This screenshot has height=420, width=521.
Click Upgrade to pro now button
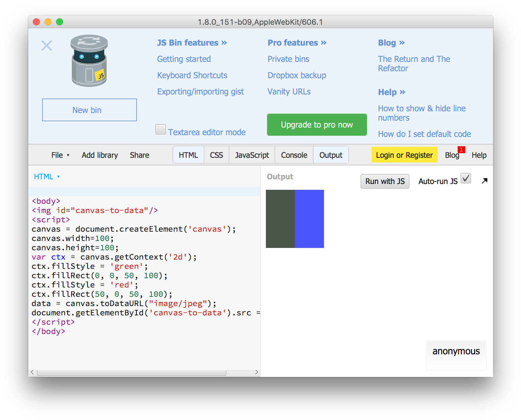pyautogui.click(x=317, y=125)
